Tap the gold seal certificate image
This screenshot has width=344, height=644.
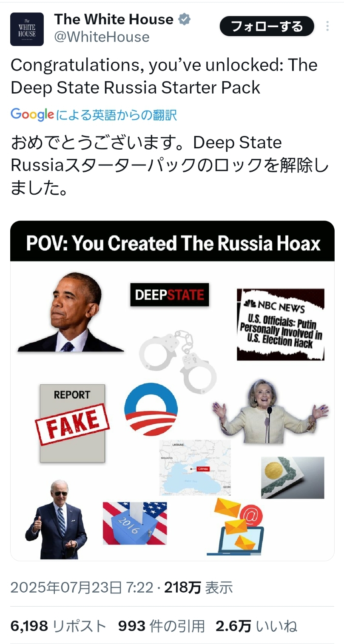(x=293, y=477)
